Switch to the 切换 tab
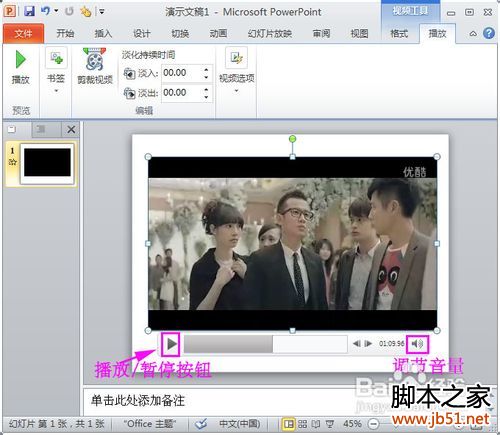Screen dimensions: 500x435 [180, 33]
